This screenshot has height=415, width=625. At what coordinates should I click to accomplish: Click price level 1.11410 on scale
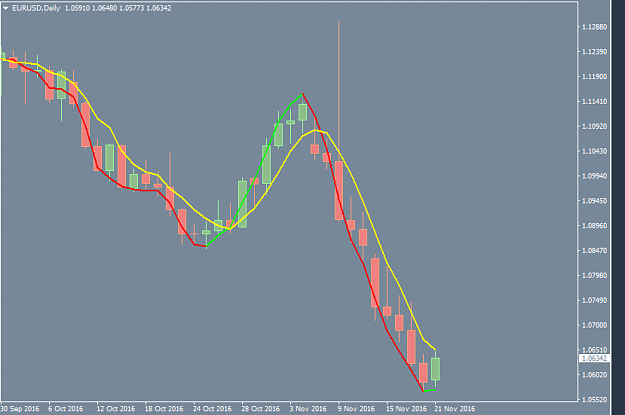pos(594,102)
